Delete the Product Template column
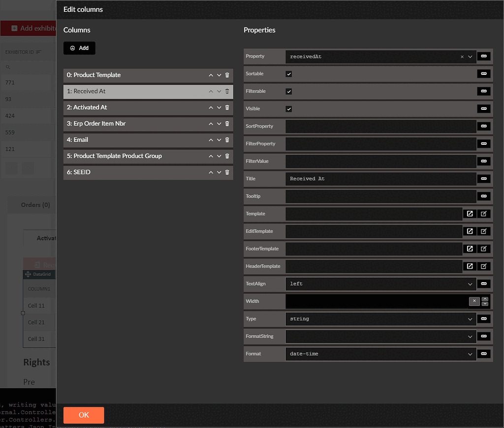Image resolution: width=504 pixels, height=428 pixels. tap(227, 75)
